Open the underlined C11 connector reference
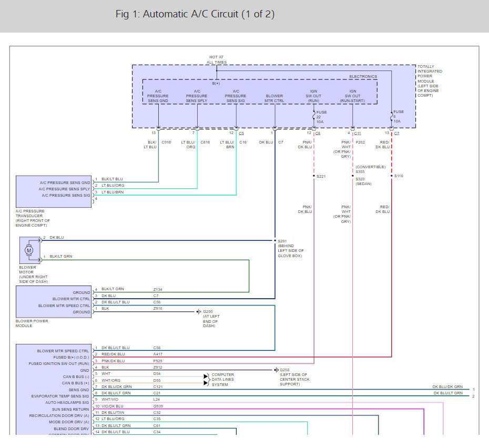This screenshot has height=448, width=489. pos(358,133)
